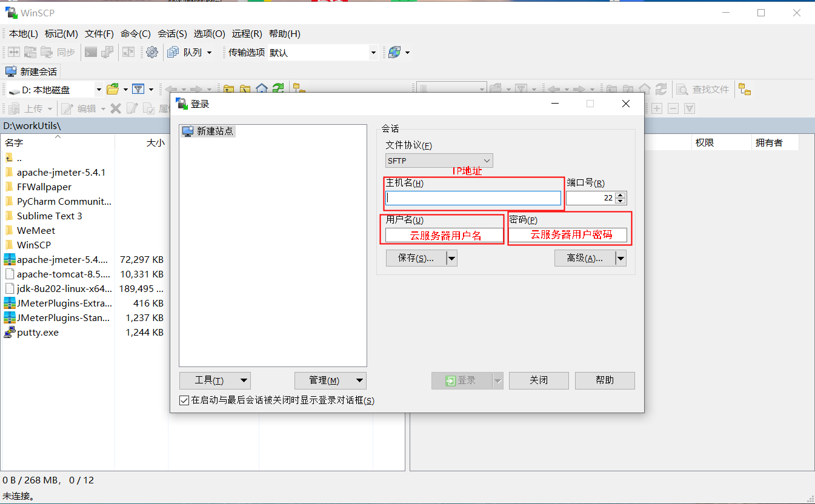The height and width of the screenshot is (504, 815).
Task: Open the terminal console icon
Action: coord(90,53)
